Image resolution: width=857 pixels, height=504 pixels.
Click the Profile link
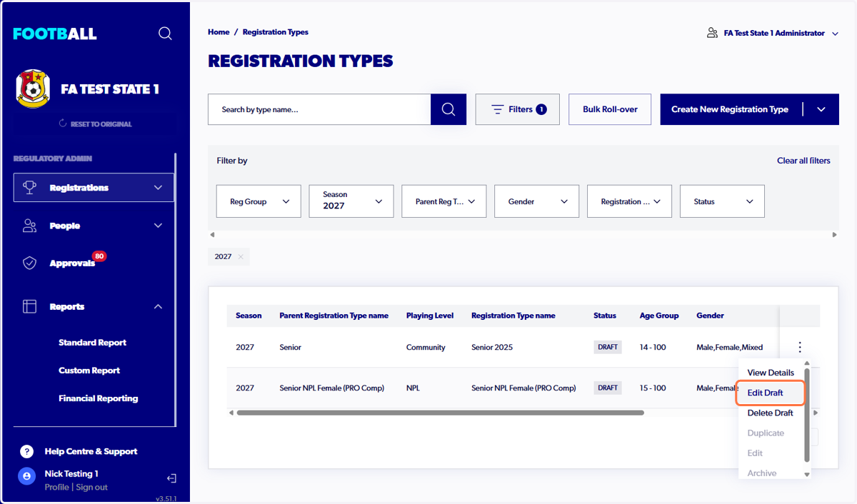(57, 487)
